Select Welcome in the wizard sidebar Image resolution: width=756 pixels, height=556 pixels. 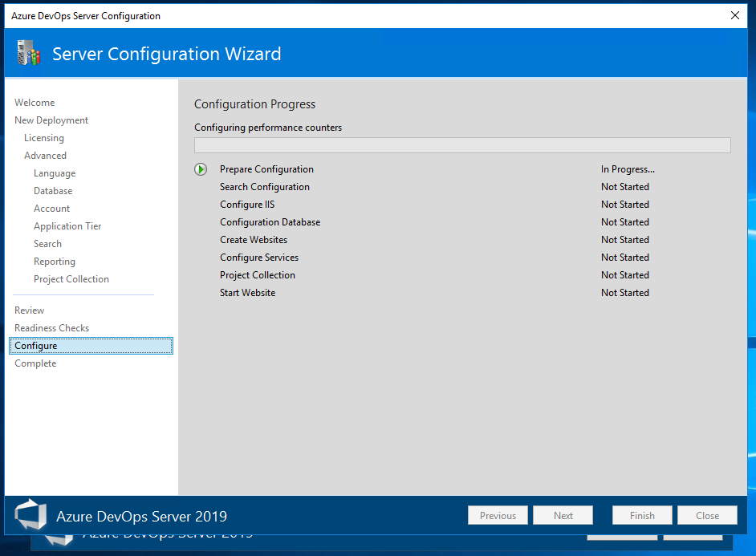pos(35,103)
